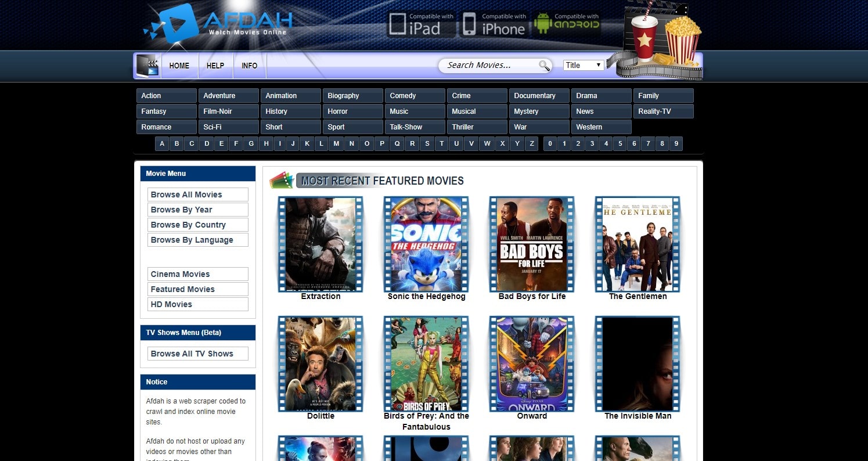Image resolution: width=868 pixels, height=461 pixels.
Task: Open the Title search-type dropdown
Action: [x=584, y=65]
